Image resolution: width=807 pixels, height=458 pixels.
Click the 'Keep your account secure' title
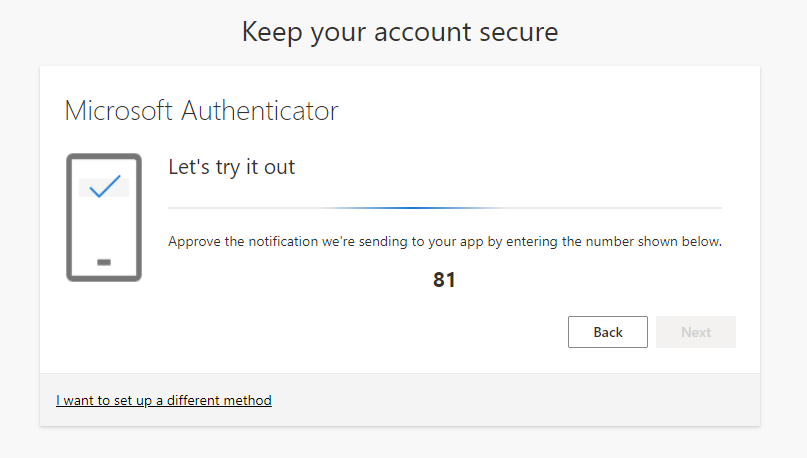tap(400, 32)
